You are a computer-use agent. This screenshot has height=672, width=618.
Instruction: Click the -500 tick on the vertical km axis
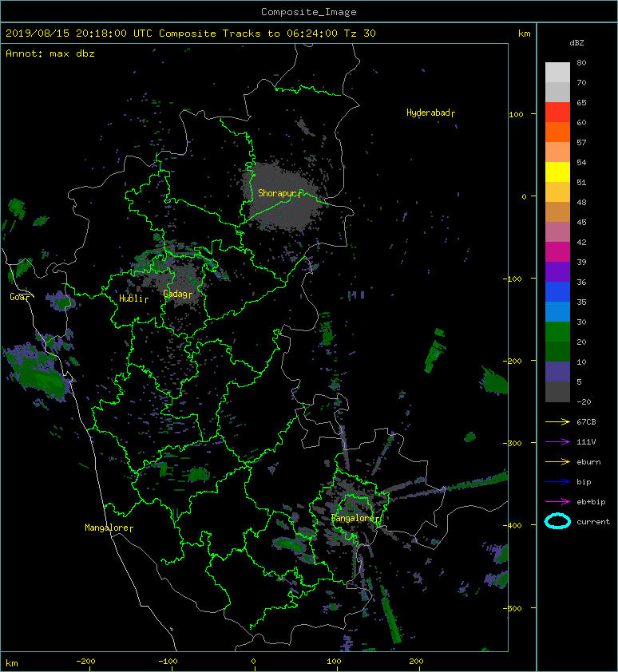[513, 608]
